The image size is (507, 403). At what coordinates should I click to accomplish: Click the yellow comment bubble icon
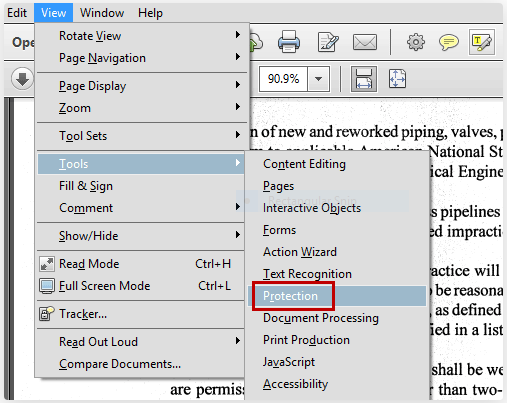coord(449,42)
